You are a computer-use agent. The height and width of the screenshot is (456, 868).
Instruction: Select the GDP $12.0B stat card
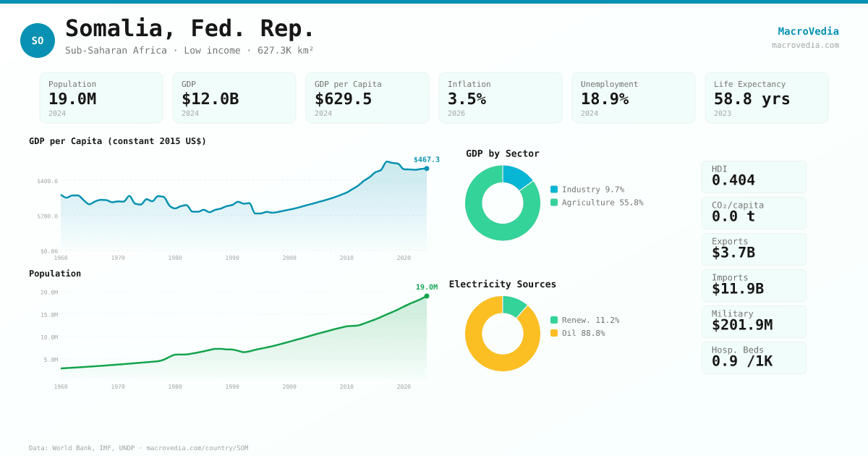click(234, 98)
